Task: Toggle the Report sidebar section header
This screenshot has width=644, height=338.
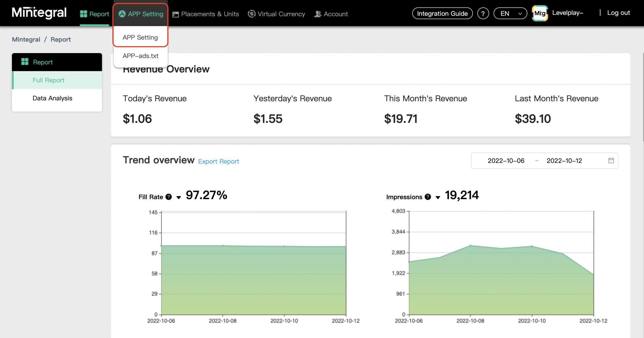Action: click(x=43, y=62)
